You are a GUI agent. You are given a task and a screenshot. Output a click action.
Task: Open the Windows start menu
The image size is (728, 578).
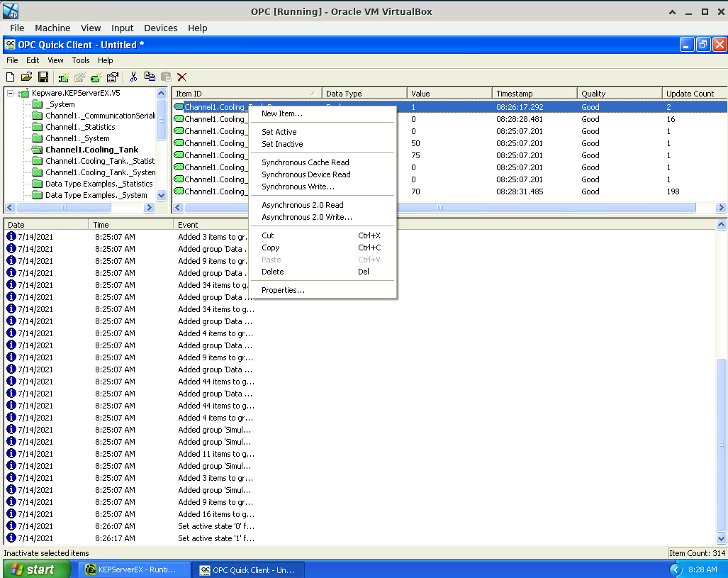[37, 569]
